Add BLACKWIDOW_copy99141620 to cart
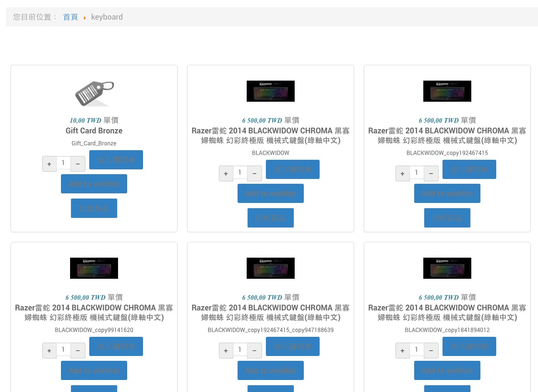Screen dimensions: 538x392 pyautogui.click(x=116, y=346)
